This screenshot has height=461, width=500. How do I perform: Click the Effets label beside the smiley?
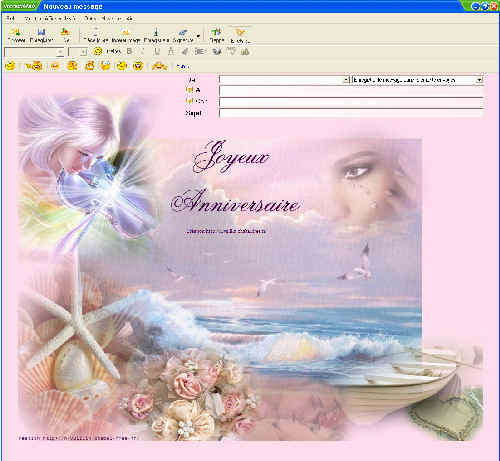point(114,51)
